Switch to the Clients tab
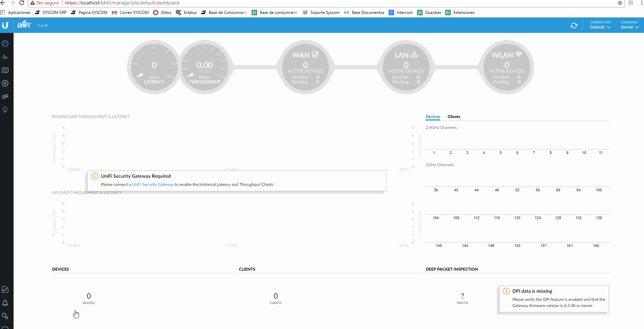 454,117
